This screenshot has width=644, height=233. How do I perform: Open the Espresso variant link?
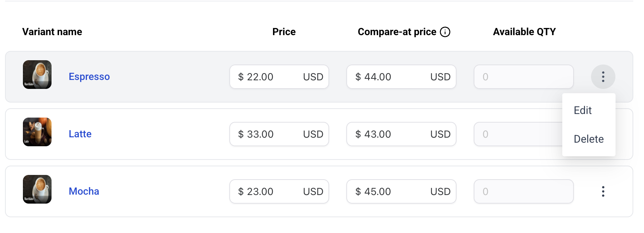click(x=89, y=77)
